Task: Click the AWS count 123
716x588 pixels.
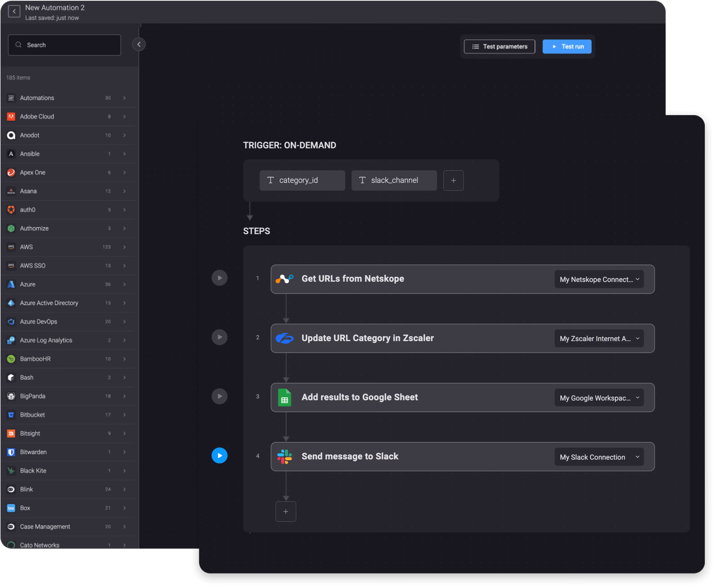Action: (x=106, y=247)
